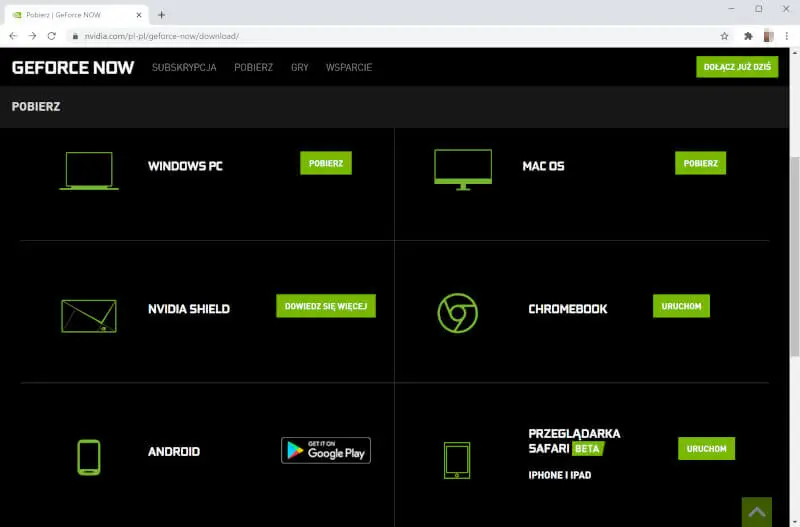800x527 pixels.
Task: Click the page vertical scrollbar thumb
Action: point(795,257)
